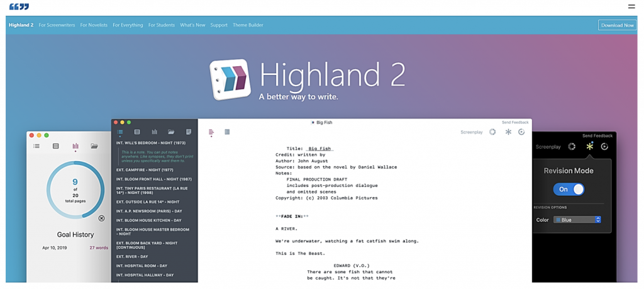The width and height of the screenshot is (644, 289).
Task: Toggle the Revision Mode switch off
Action: coord(569,189)
